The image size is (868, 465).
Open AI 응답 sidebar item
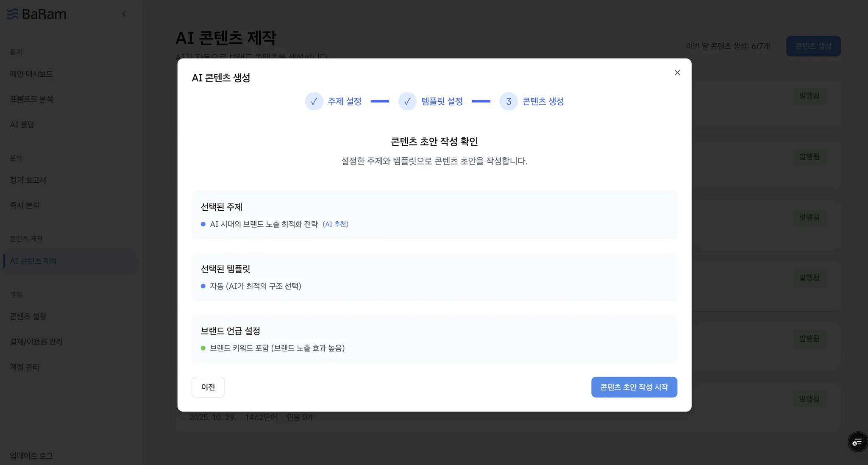coord(22,125)
